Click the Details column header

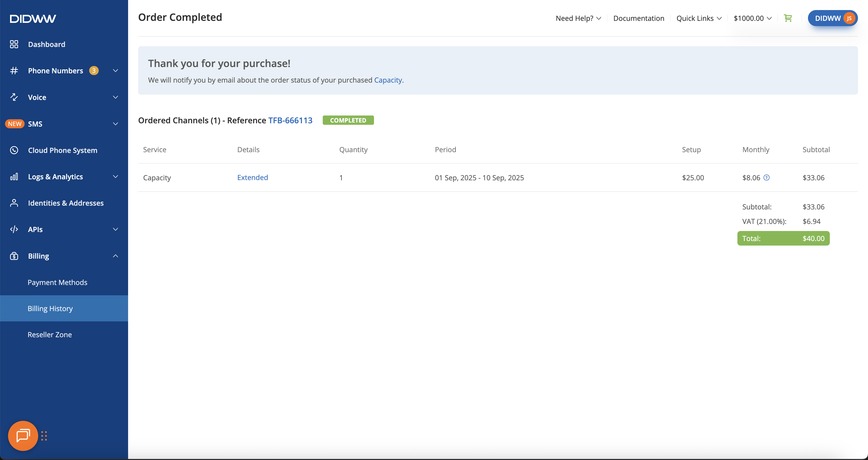[x=248, y=149]
